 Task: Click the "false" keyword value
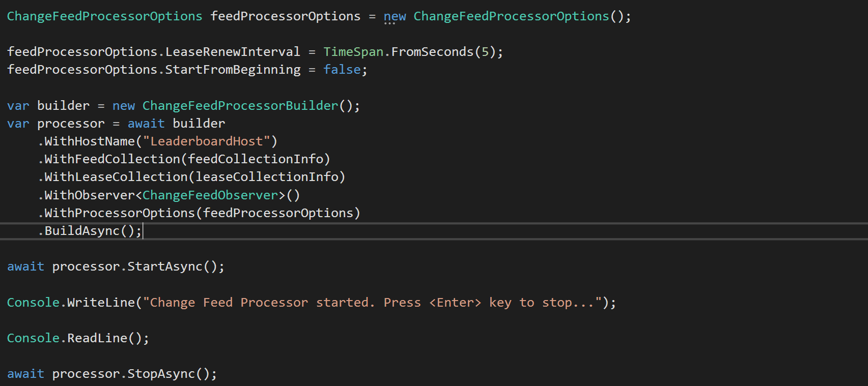tap(342, 70)
